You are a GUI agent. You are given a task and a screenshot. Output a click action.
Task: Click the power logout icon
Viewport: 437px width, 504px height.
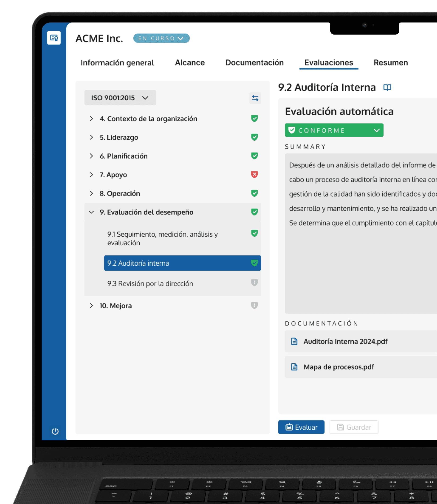click(x=55, y=431)
